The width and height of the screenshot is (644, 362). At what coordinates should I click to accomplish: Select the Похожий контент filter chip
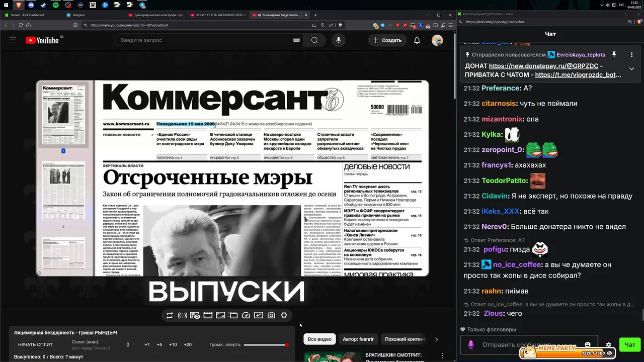coord(405,339)
